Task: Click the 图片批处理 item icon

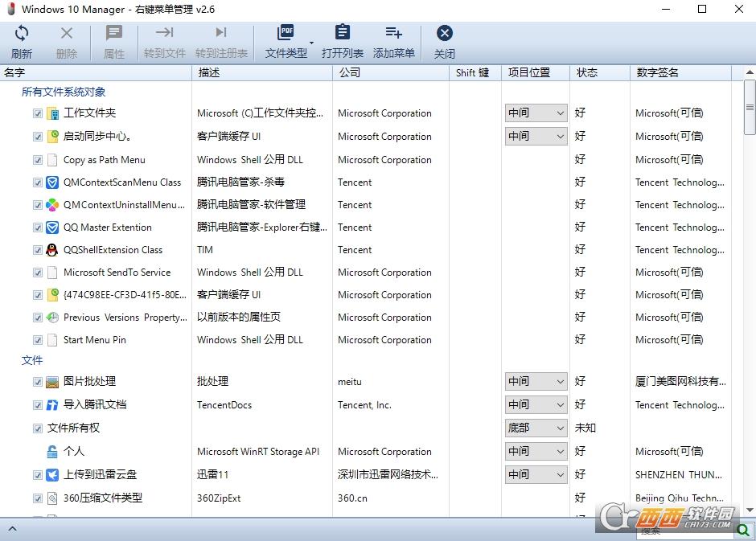Action: tap(52, 382)
